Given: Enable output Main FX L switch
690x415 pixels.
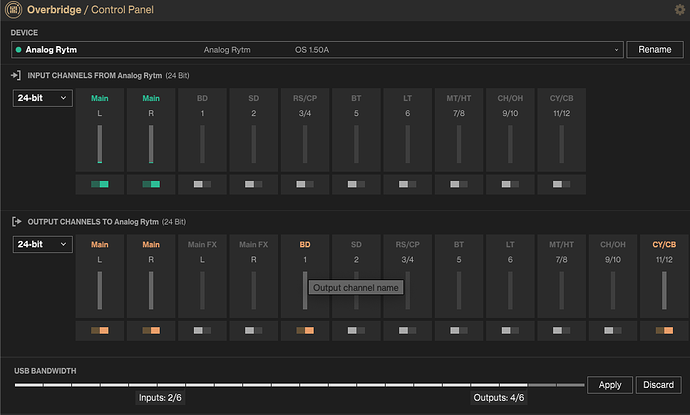Looking at the screenshot, I should click(202, 331).
